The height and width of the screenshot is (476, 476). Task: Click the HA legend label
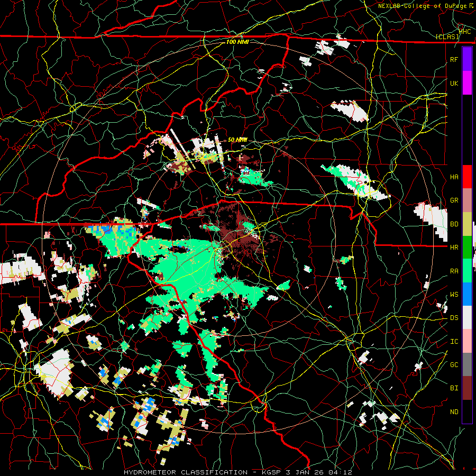(x=454, y=177)
